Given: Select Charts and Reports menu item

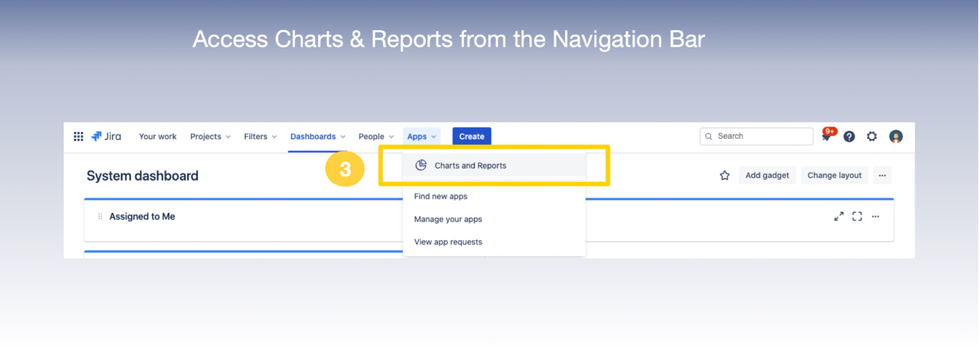Looking at the screenshot, I should pos(470,166).
